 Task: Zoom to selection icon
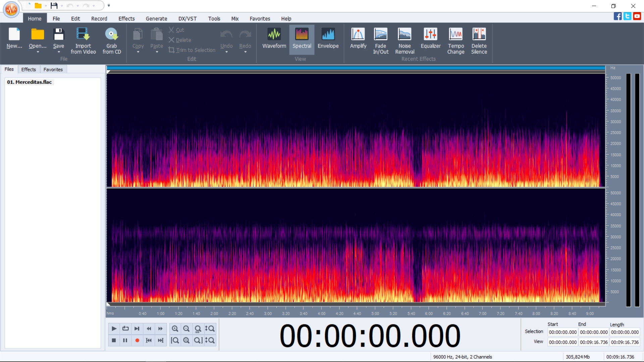coord(186,340)
